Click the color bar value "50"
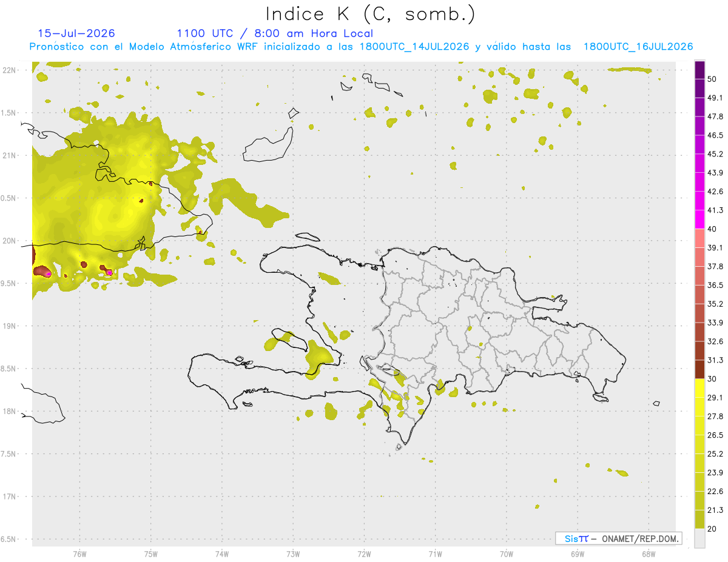This screenshot has height=562, width=728. 713,79
